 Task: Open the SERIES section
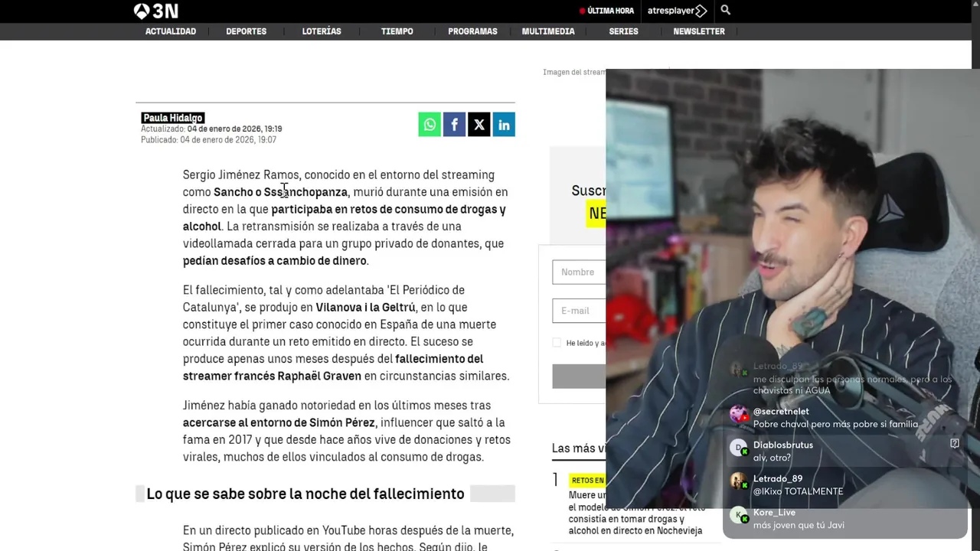point(623,31)
